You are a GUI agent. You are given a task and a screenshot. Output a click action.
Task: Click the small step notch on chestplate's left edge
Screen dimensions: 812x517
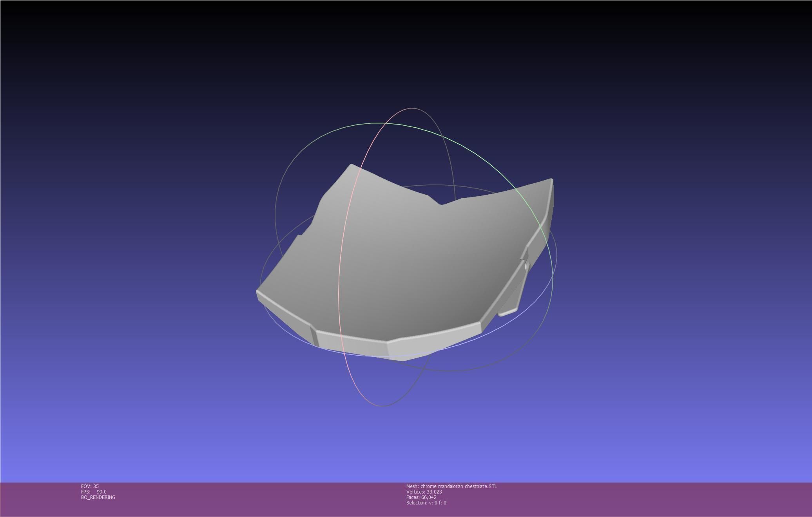pyautogui.click(x=300, y=235)
